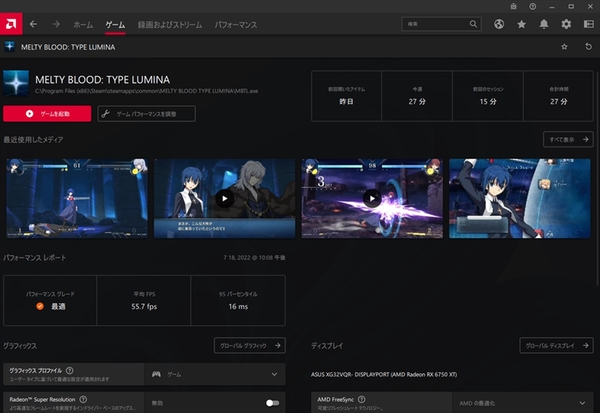Click the performance report date stamp
600x413 pixels.
coord(254,258)
